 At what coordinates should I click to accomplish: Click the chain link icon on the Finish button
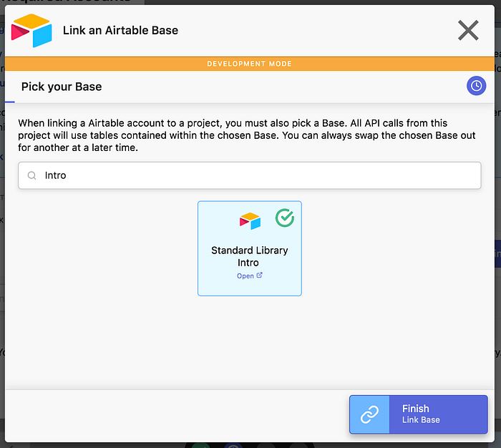(x=369, y=414)
